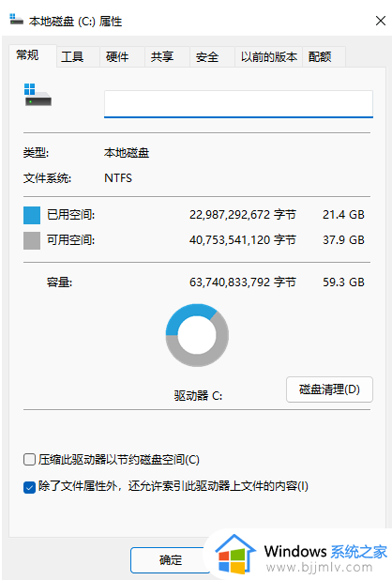Click the 已用空间 label
The image size is (392, 580).
pyautogui.click(x=71, y=215)
